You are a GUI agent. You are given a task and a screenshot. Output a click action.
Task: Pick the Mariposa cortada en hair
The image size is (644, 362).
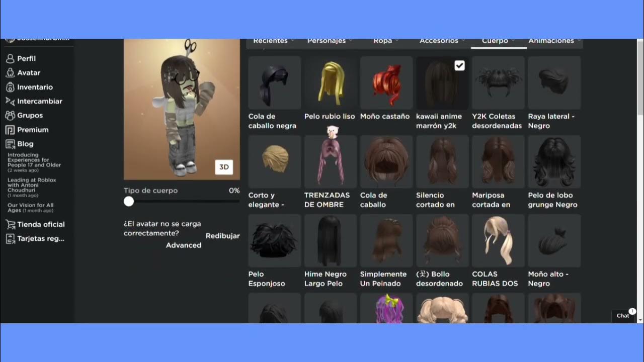[498, 162]
